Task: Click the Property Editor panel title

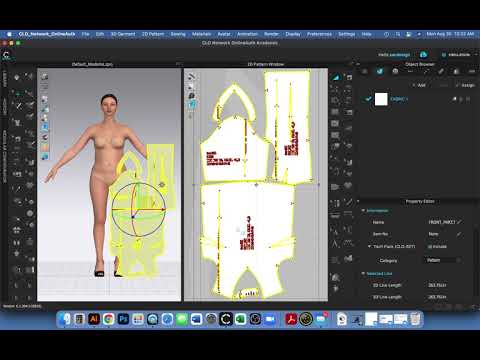Action: [x=420, y=201]
